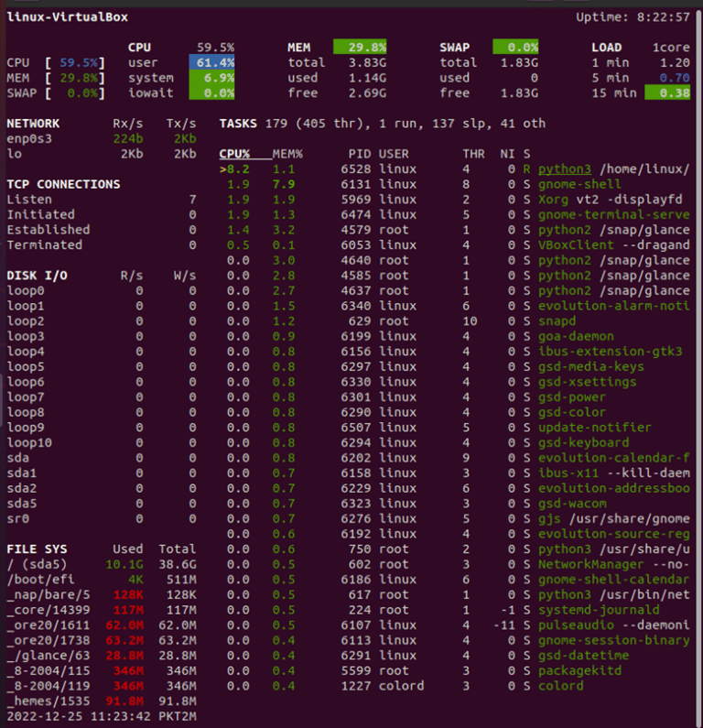The image size is (703, 728).
Task: Click the gsd-power process
Action: (572, 397)
